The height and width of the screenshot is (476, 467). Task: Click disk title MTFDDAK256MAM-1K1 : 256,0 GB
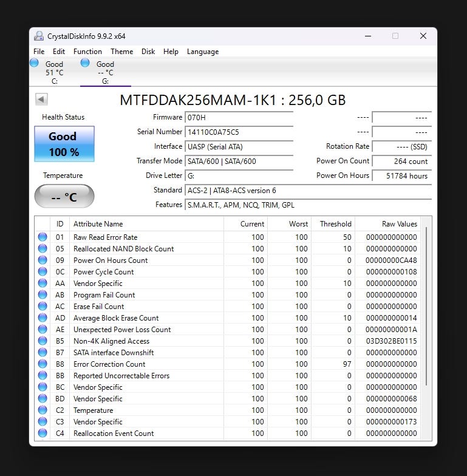(x=233, y=100)
